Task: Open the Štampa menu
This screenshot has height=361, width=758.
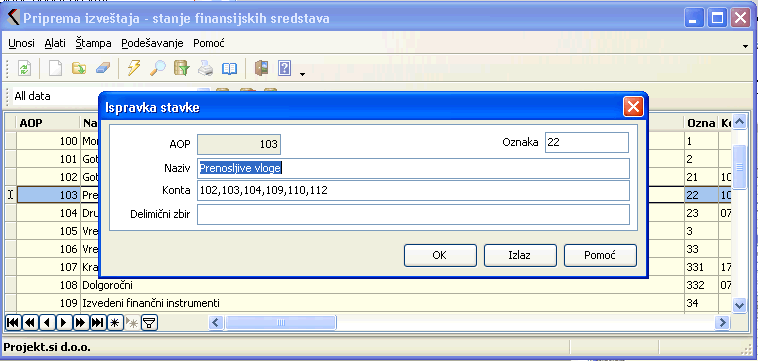Action: click(x=93, y=43)
